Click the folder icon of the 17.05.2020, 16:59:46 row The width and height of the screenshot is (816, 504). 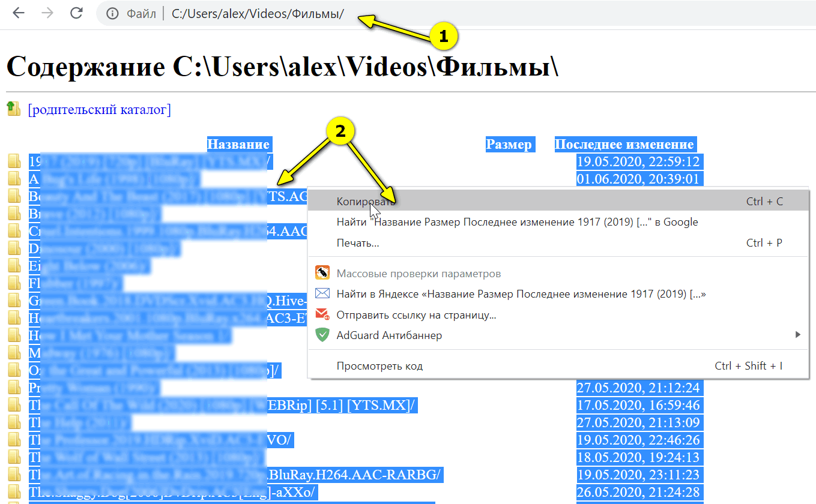point(14,406)
